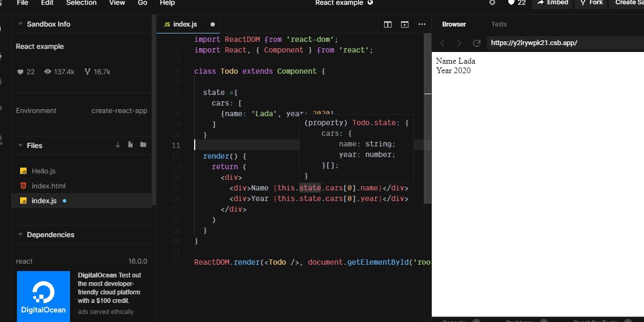Go back in the preview browser

tap(442, 43)
